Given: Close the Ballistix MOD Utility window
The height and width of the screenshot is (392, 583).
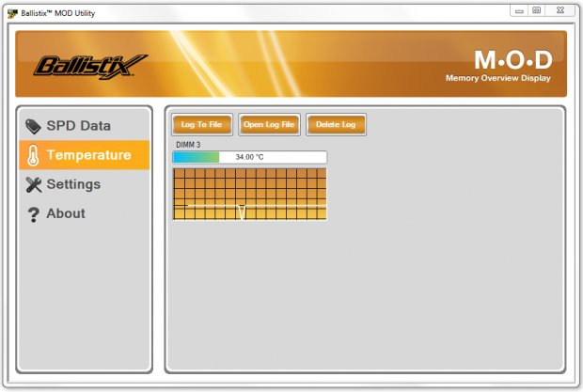Looking at the screenshot, I should pyautogui.click(x=559, y=10).
